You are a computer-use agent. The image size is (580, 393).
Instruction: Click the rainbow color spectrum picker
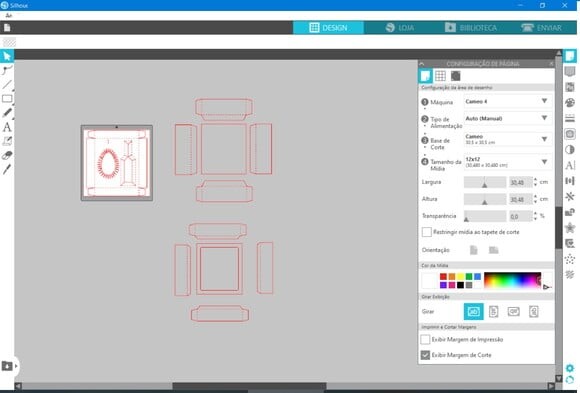click(x=512, y=281)
